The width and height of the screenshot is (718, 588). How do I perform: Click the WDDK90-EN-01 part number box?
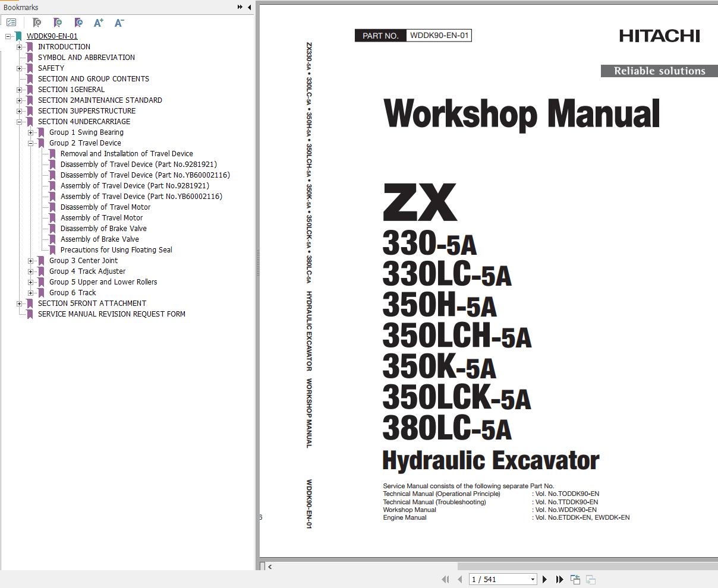(439, 36)
